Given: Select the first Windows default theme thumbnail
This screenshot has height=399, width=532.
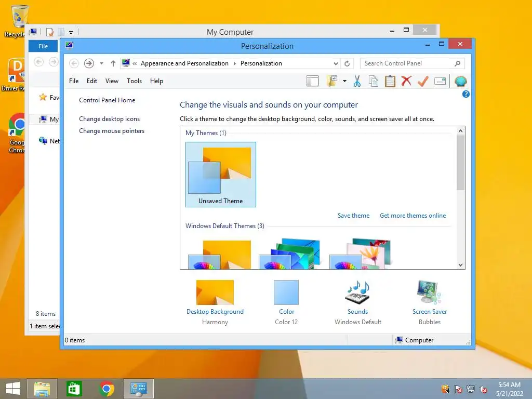Looking at the screenshot, I should pos(220,254).
